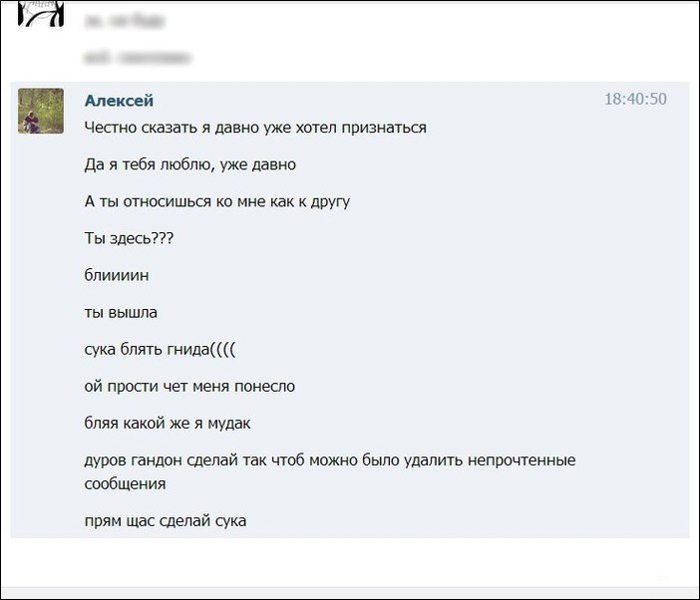The image size is (700, 600).
Task: Click the 'бляя какой же я мудак' message
Action: coord(168,424)
